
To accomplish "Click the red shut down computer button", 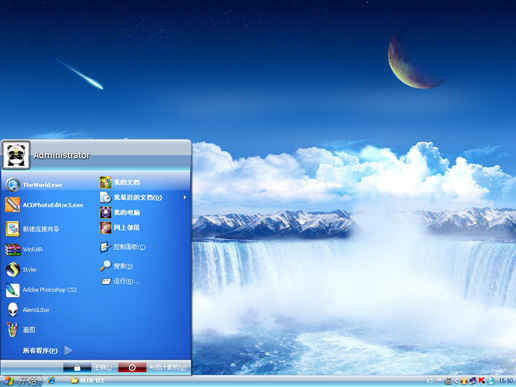I will 132,367.
